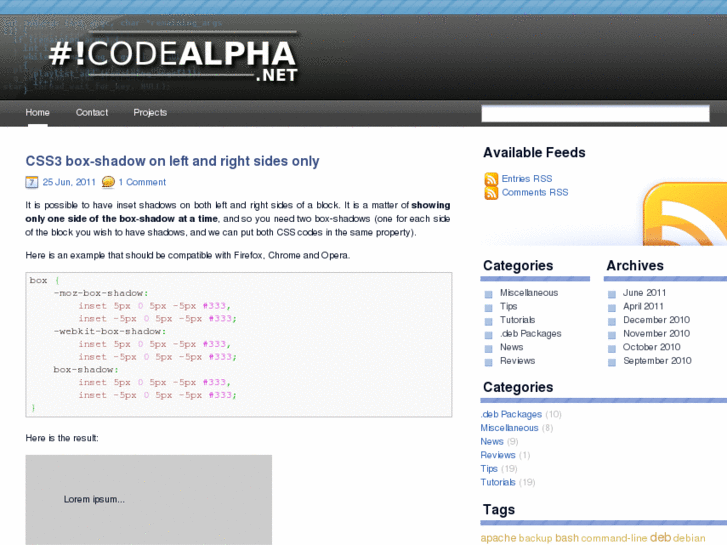Open the Tutorials category in the bullet list
This screenshot has height=545, width=727.
517,320
